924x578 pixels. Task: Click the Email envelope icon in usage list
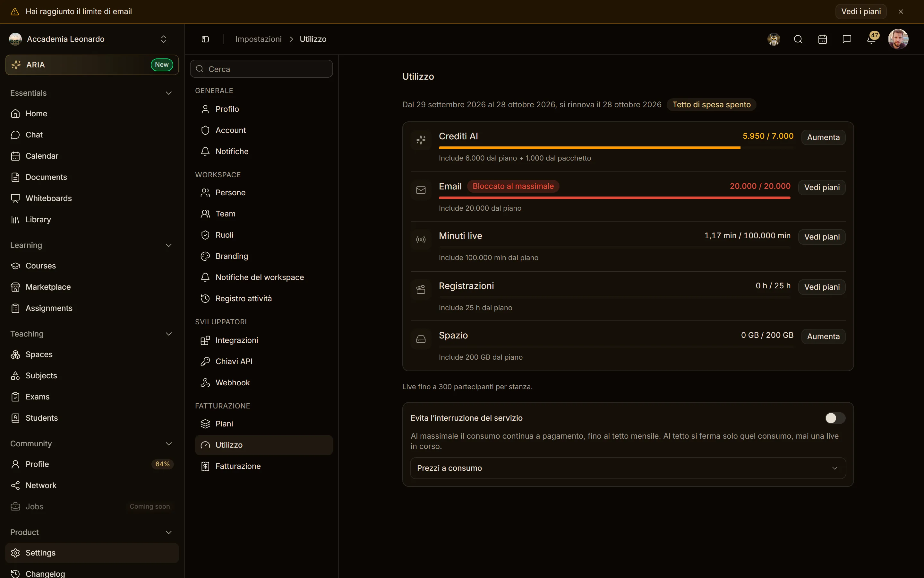[421, 190]
